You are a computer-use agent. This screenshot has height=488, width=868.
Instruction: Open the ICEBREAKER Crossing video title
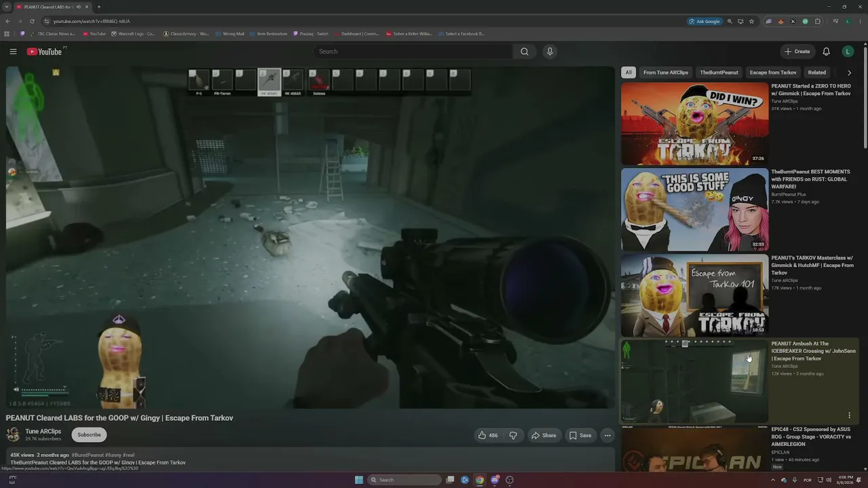pyautogui.click(x=813, y=351)
